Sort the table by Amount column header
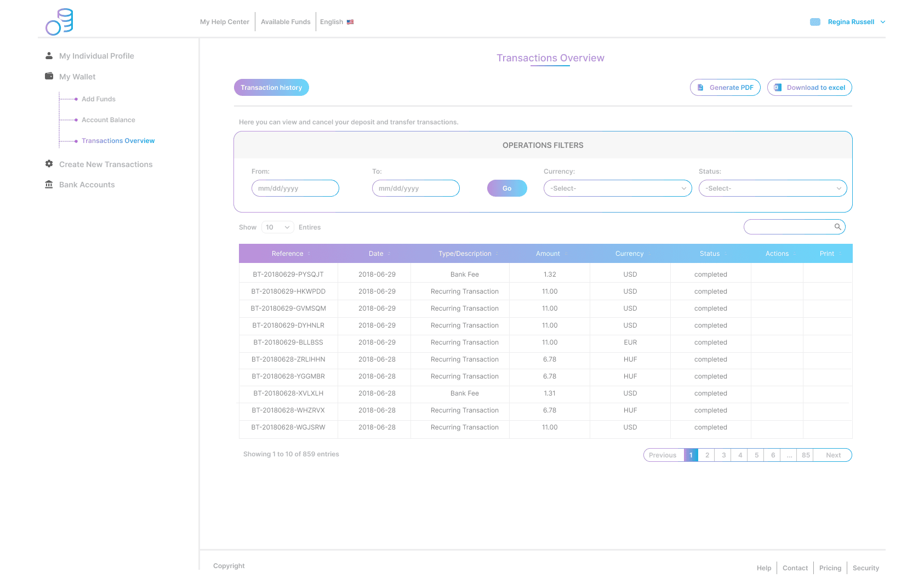Image resolution: width=924 pixels, height=584 pixels. [549, 254]
